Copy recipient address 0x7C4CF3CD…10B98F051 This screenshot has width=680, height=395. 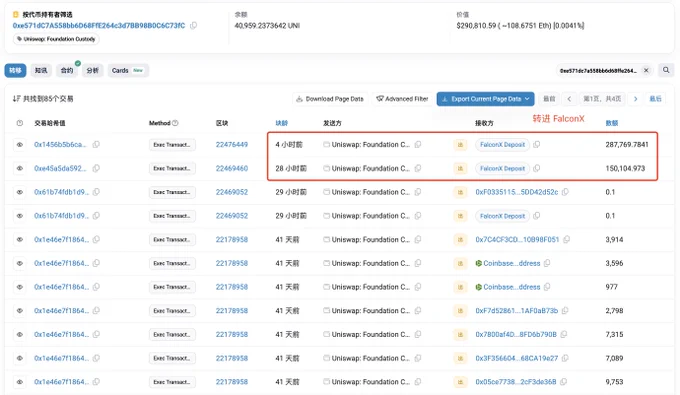566,239
